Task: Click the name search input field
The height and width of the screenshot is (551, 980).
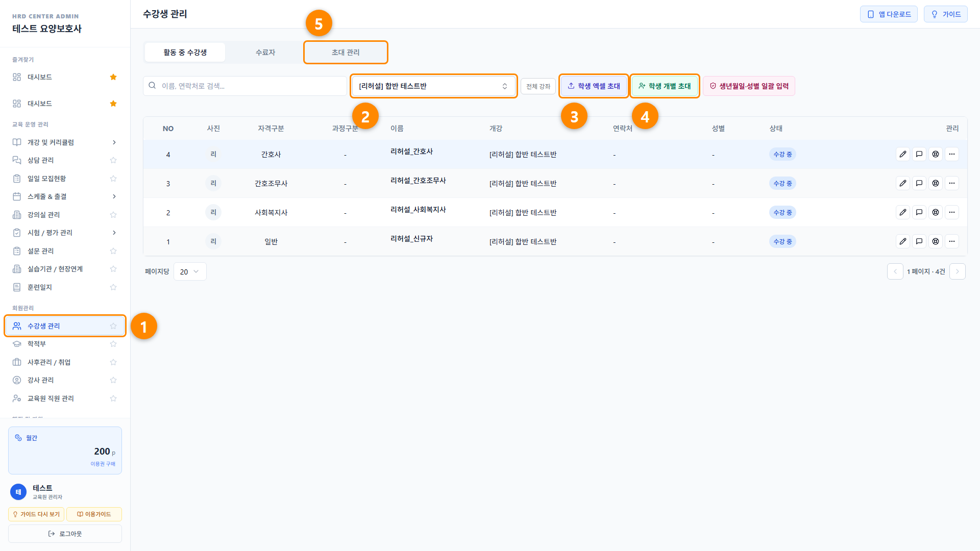Action: (245, 86)
